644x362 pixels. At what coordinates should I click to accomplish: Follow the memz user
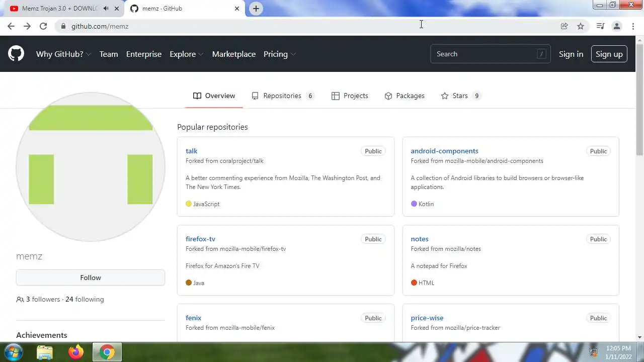(x=91, y=278)
